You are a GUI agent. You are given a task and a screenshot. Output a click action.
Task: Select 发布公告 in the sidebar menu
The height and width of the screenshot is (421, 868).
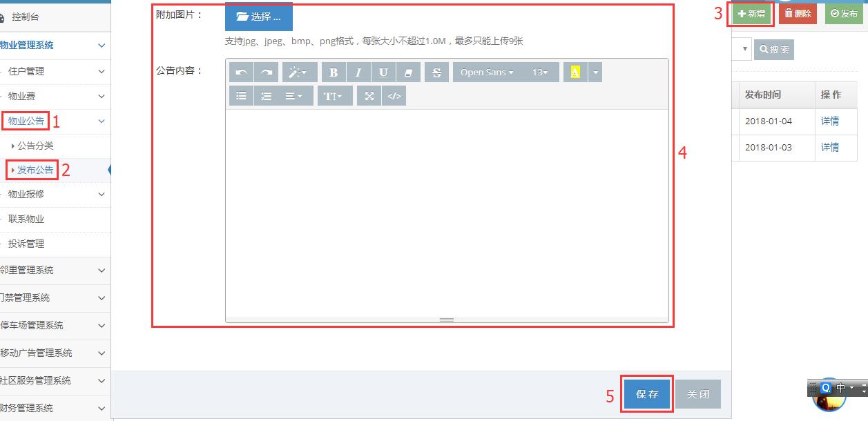coord(35,170)
